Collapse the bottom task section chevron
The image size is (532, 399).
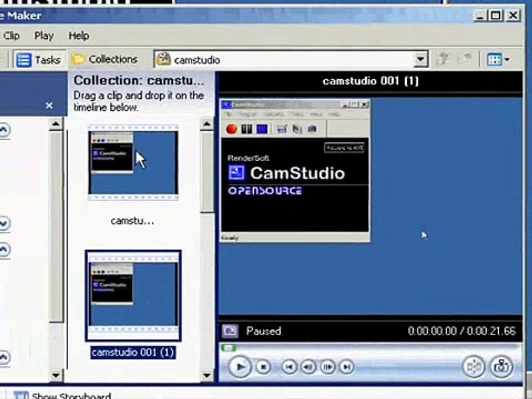click(3, 357)
